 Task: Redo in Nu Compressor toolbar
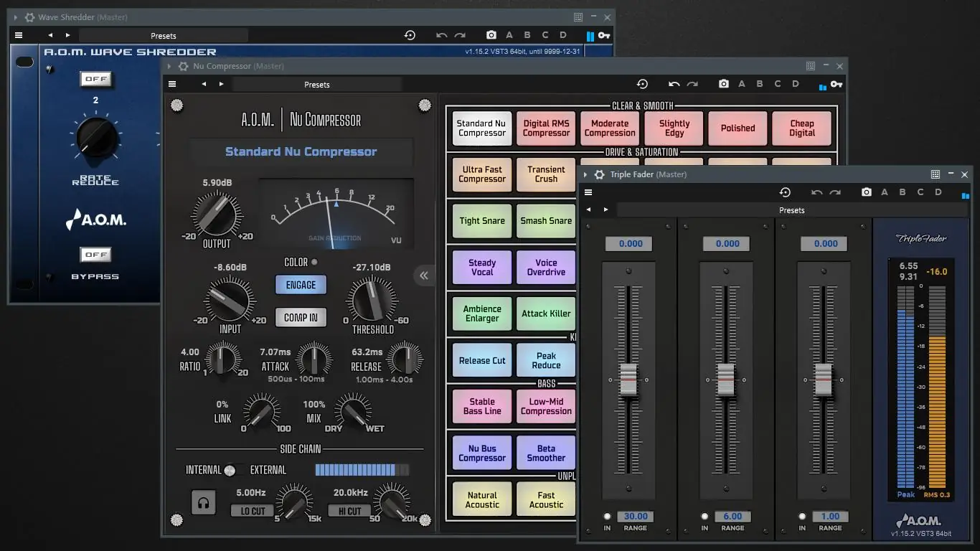click(692, 84)
